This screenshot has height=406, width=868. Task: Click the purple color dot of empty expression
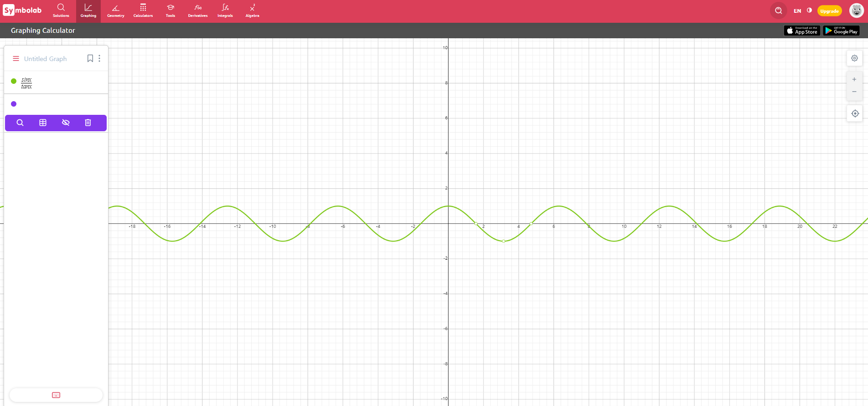14,104
